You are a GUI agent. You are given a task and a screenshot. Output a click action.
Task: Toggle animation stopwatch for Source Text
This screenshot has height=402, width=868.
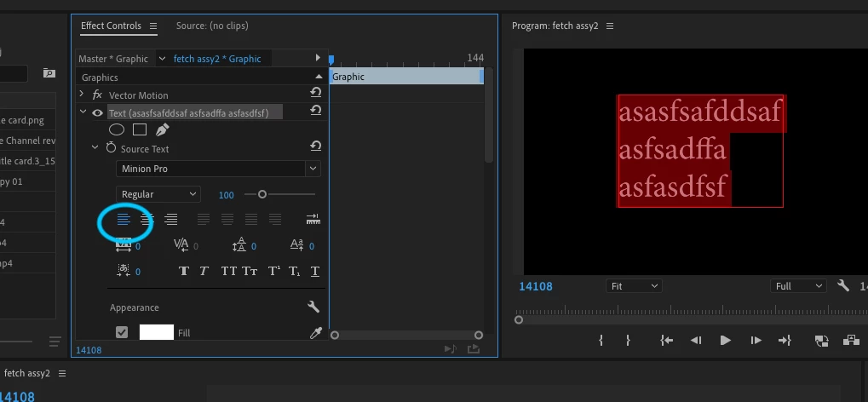[111, 148]
